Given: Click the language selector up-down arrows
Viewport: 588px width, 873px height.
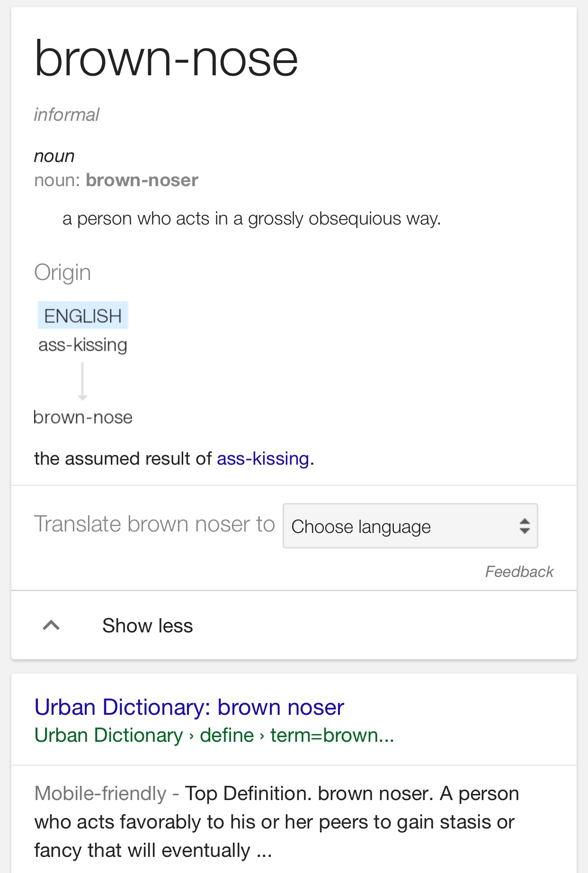Looking at the screenshot, I should point(524,526).
